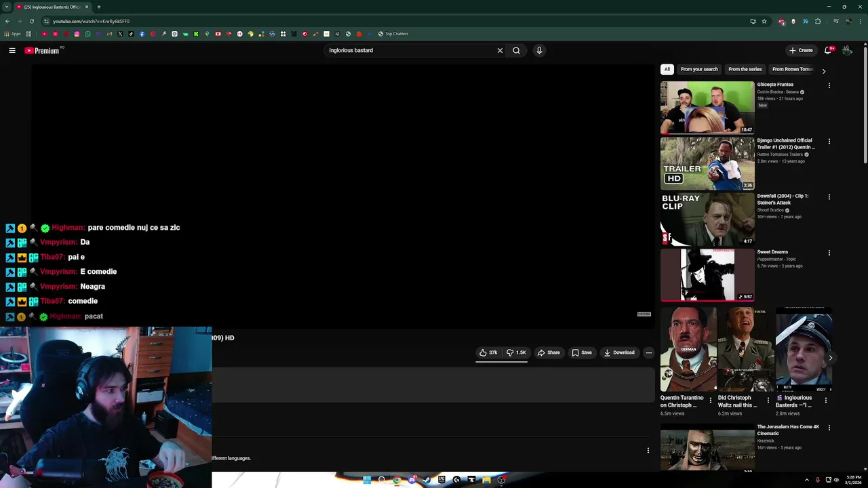This screenshot has width=868, height=488.
Task: Open more actions below the video
Action: (648, 352)
